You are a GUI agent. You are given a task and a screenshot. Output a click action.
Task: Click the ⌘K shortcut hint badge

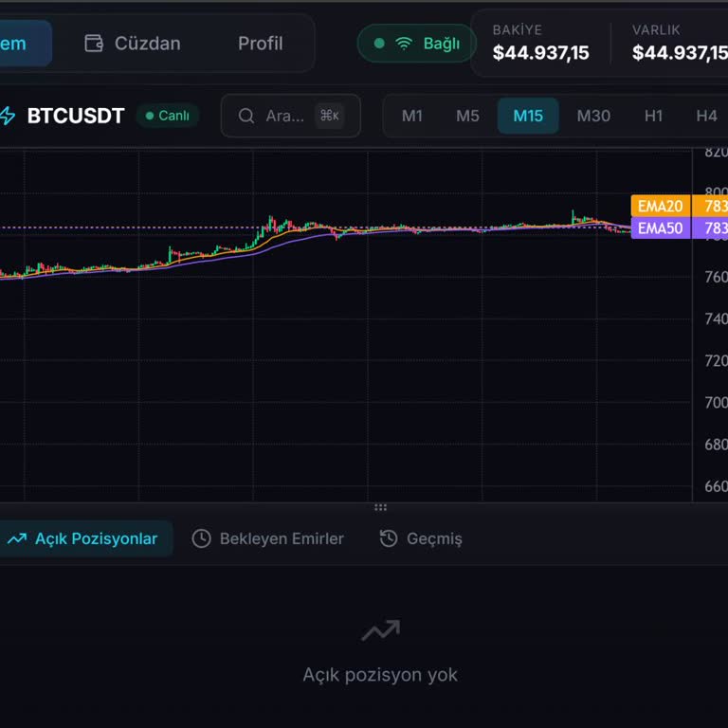coord(329,115)
